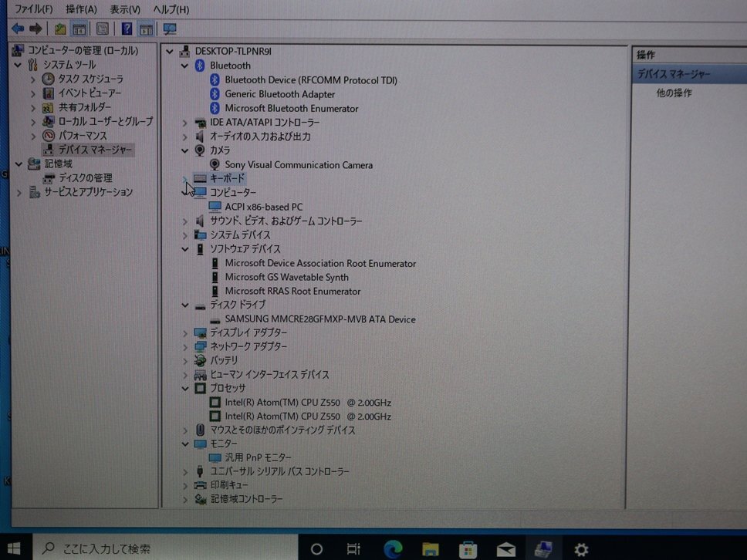The width and height of the screenshot is (747, 560).
Task: Toggle the action pane toolbar icon
Action: [x=146, y=29]
